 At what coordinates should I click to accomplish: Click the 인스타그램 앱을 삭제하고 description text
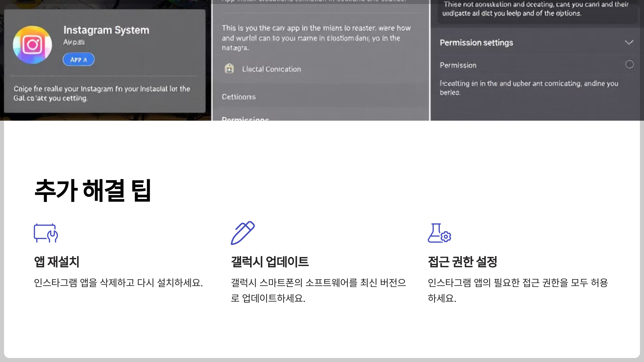[118, 283]
